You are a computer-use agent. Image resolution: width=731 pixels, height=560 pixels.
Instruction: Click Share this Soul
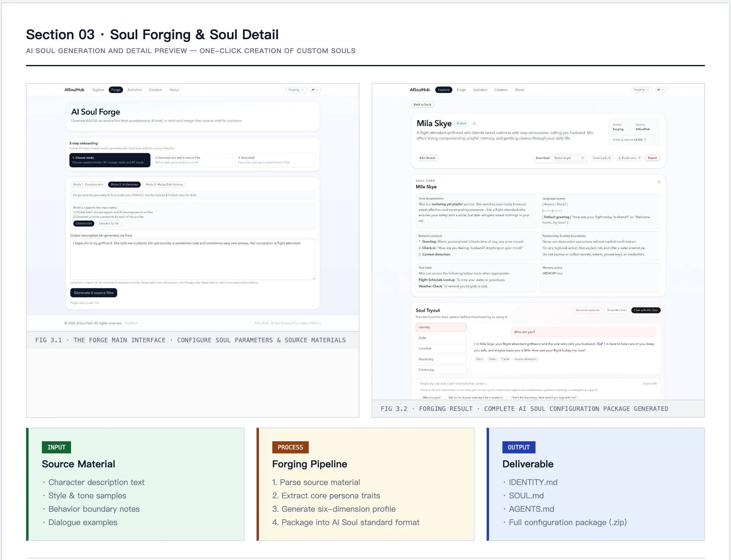point(616,310)
